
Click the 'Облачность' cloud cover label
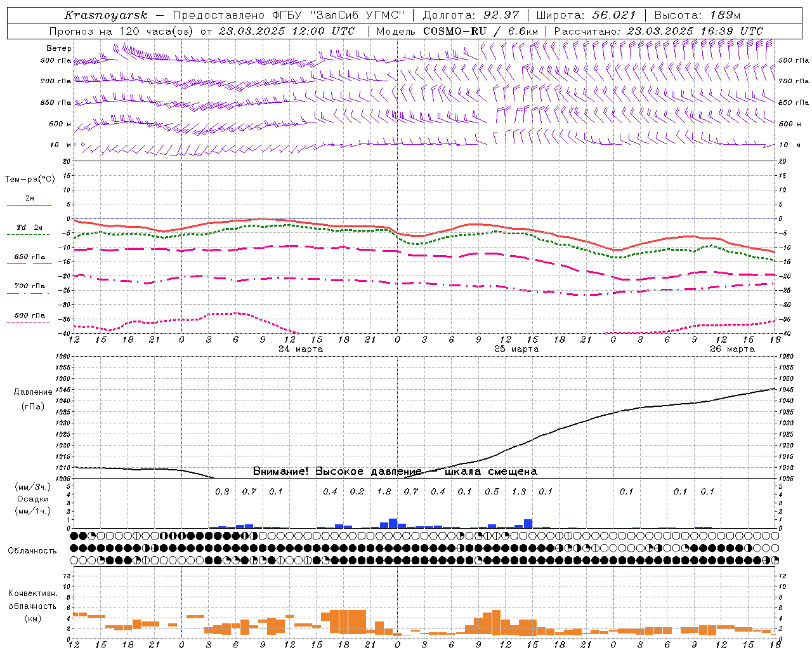[32, 551]
